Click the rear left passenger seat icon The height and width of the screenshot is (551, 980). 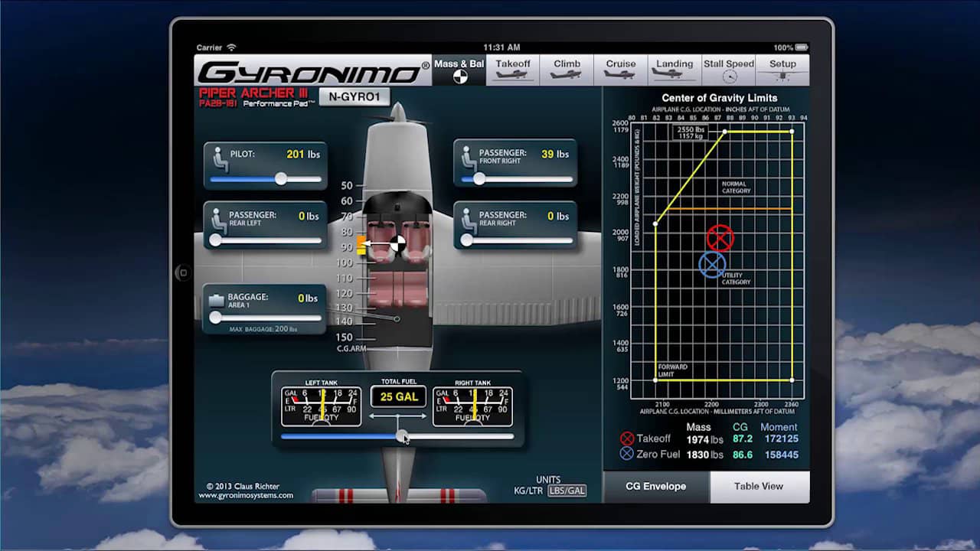coord(218,220)
